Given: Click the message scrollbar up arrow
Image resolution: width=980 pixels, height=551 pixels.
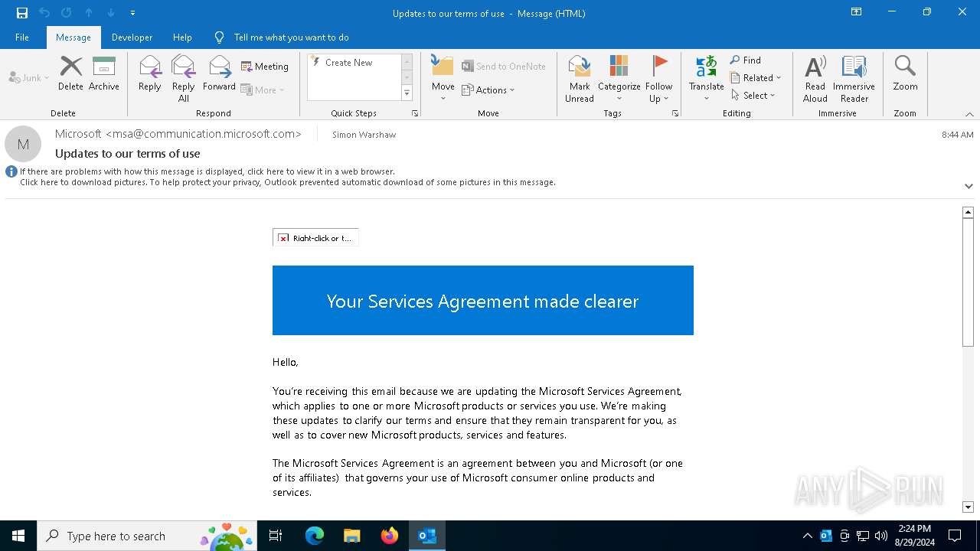Looking at the screenshot, I should 968,212.
